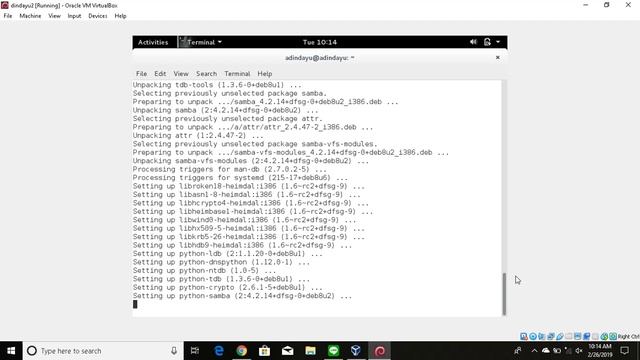This screenshot has height=360, width=640.
Task: Open Mail app from taskbar
Action: pyautogui.click(x=287, y=351)
